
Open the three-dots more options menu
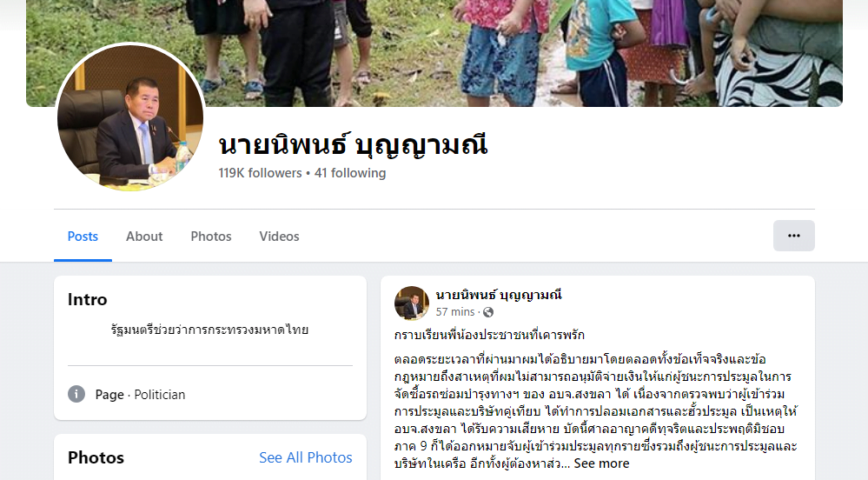point(793,236)
